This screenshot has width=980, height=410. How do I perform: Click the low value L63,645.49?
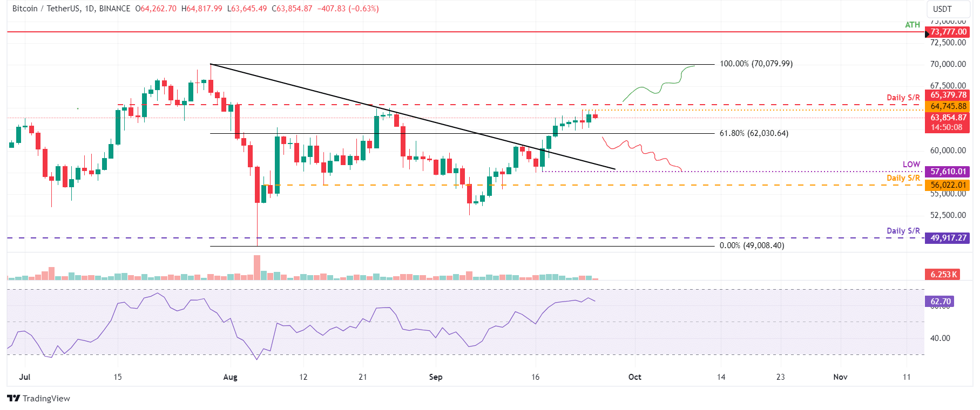pos(247,9)
